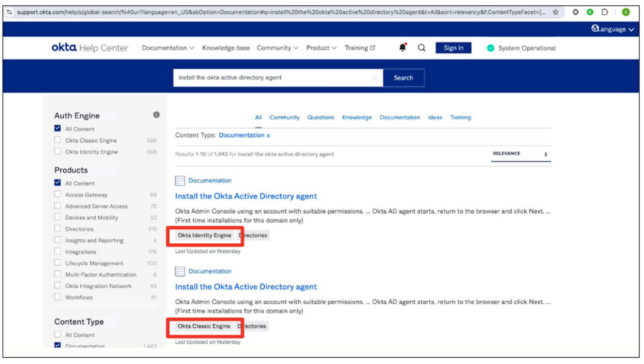Check the Multi-Factor Authentication filter
644x364 pixels.
click(x=57, y=274)
